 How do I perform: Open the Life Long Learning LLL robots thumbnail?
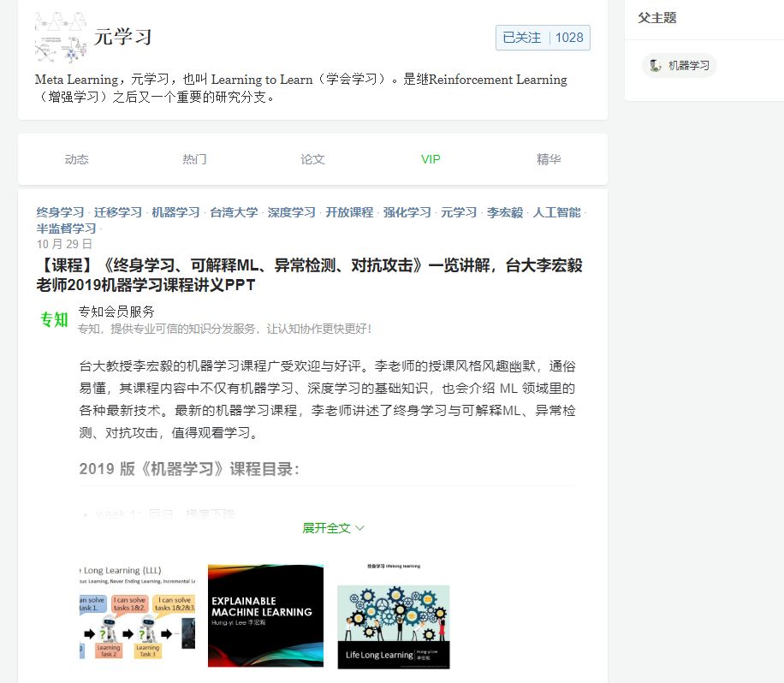coord(138,615)
